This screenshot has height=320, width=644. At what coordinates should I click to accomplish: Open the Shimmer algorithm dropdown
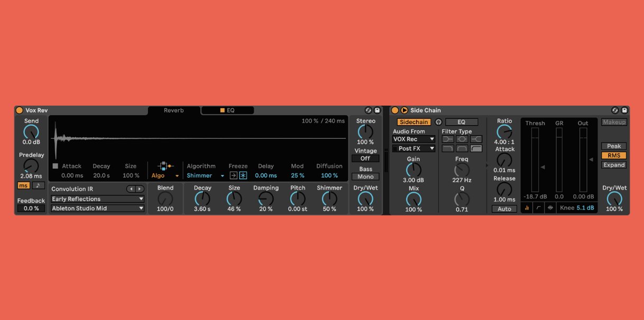pos(206,175)
